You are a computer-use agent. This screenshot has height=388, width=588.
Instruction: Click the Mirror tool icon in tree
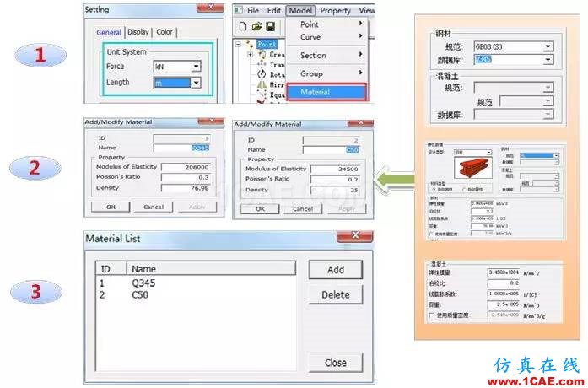[x=262, y=84]
